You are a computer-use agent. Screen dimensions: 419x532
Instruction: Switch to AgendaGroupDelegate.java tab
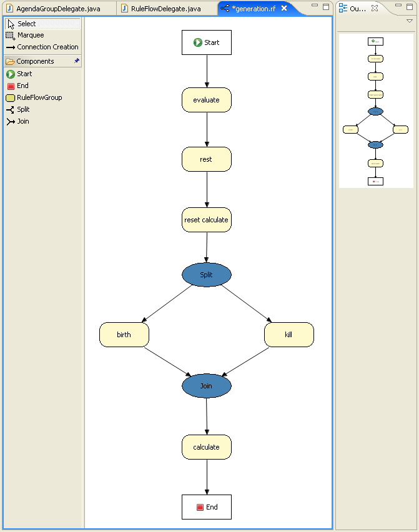click(58, 9)
